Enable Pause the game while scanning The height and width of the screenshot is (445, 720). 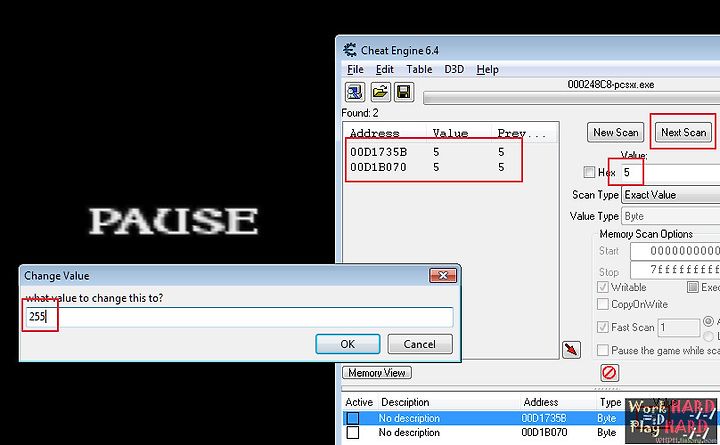click(602, 350)
